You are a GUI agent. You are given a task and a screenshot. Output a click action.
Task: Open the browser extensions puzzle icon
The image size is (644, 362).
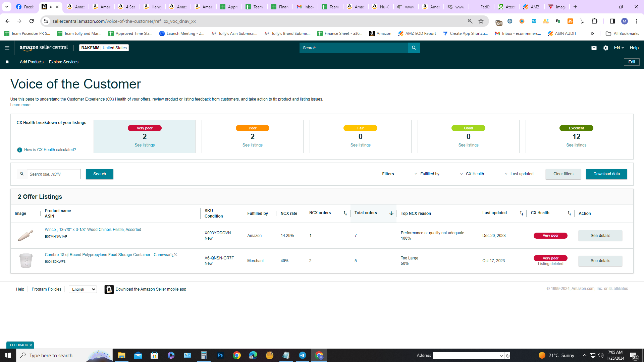click(594, 21)
